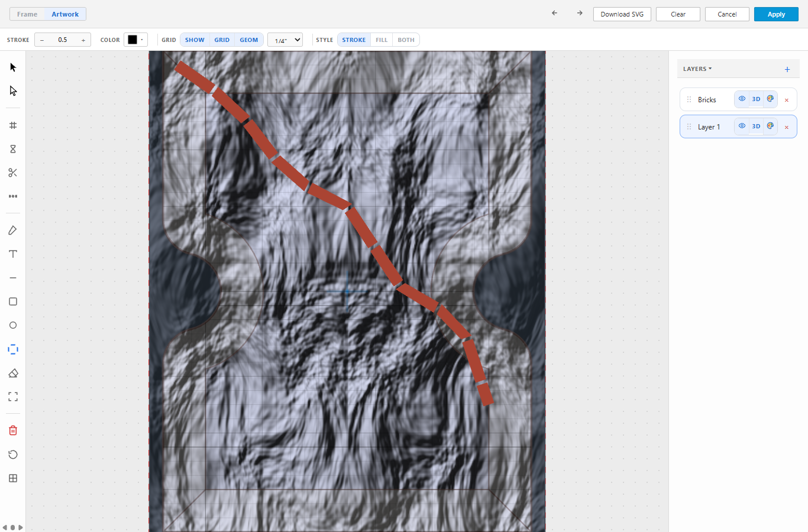The width and height of the screenshot is (808, 532).
Task: Open palette settings for Bricks layer
Action: pyautogui.click(x=770, y=99)
